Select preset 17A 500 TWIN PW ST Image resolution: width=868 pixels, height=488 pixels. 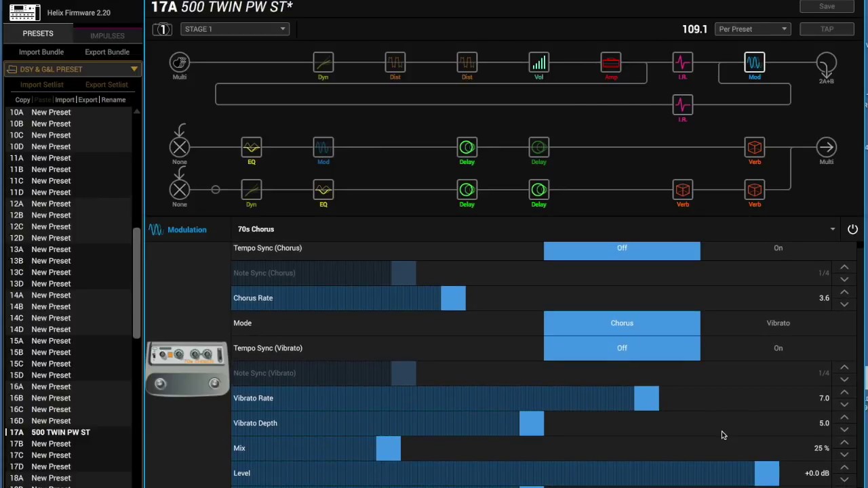(x=68, y=432)
